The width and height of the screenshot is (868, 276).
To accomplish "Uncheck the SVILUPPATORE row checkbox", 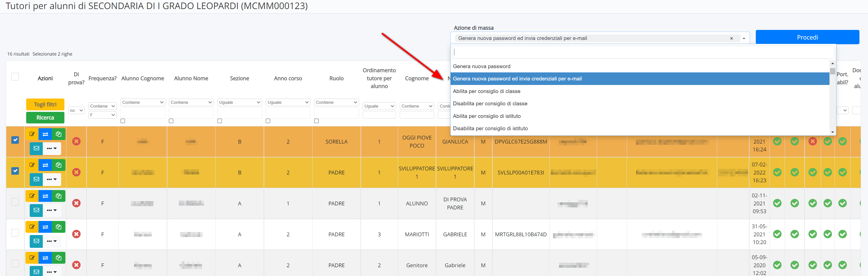I will tap(15, 171).
